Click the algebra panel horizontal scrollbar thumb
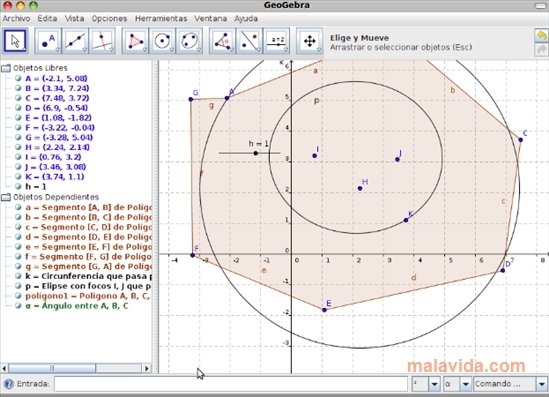 pyautogui.click(x=52, y=368)
